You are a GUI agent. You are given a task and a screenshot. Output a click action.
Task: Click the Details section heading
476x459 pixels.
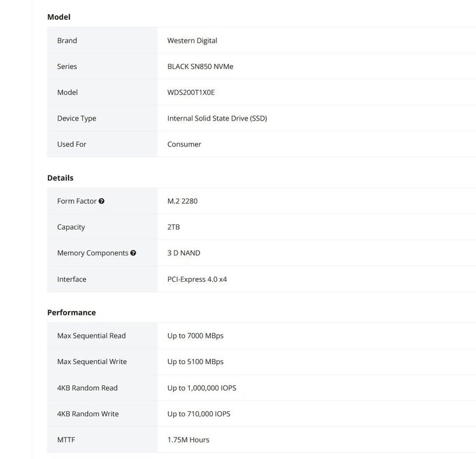[60, 178]
